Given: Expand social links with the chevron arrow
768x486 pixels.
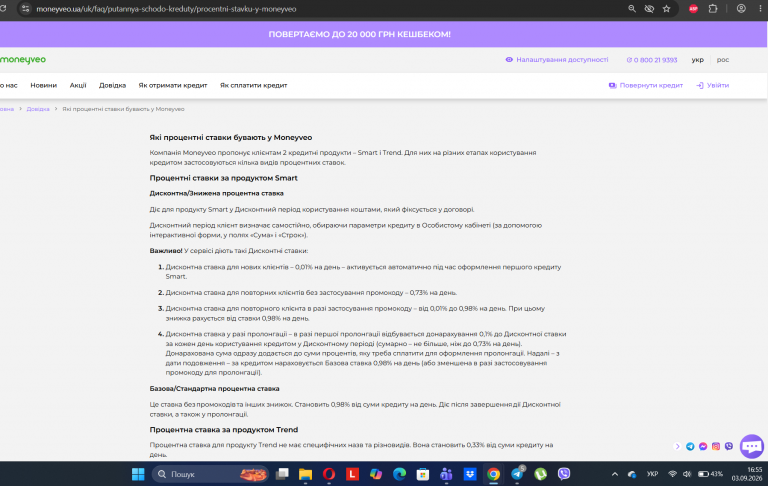Looking at the screenshot, I should tap(677, 446).
